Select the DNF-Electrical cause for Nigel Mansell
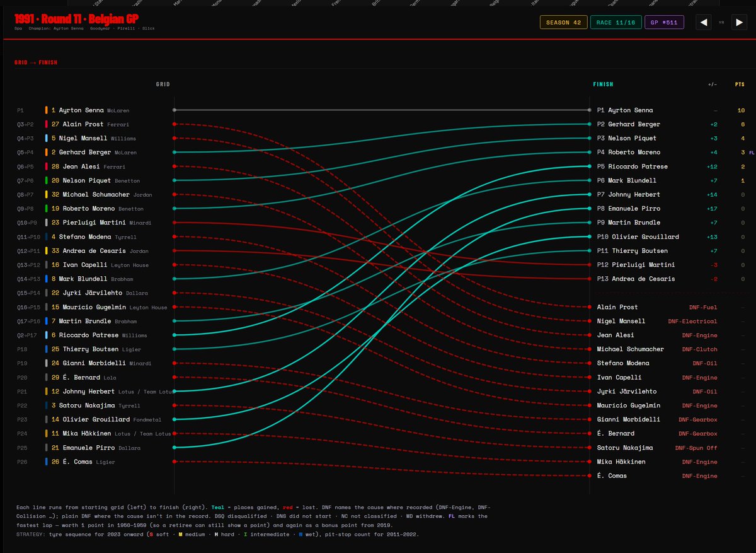The width and height of the screenshot is (756, 553). tap(692, 321)
